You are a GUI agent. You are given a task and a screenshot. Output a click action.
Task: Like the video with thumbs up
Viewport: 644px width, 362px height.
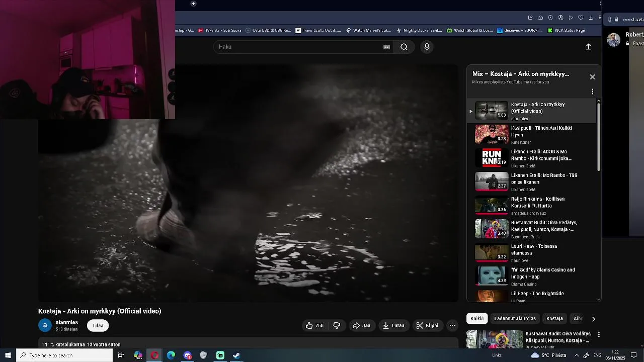[314, 325]
